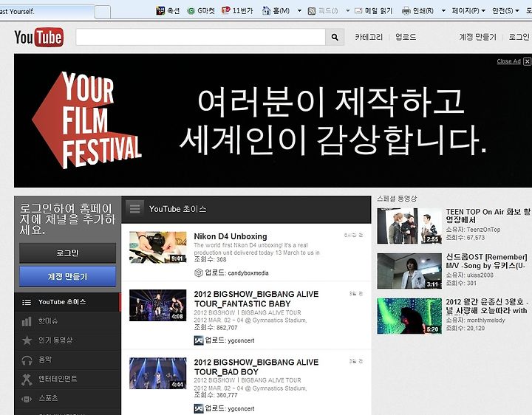Select 엔터테인먼트 in the sidebar
This screenshot has height=415, width=532.
pos(67,379)
